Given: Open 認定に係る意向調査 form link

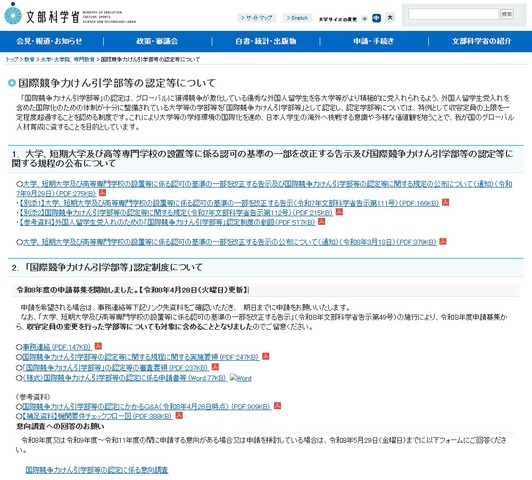Looking at the screenshot, I should tap(97, 470).
